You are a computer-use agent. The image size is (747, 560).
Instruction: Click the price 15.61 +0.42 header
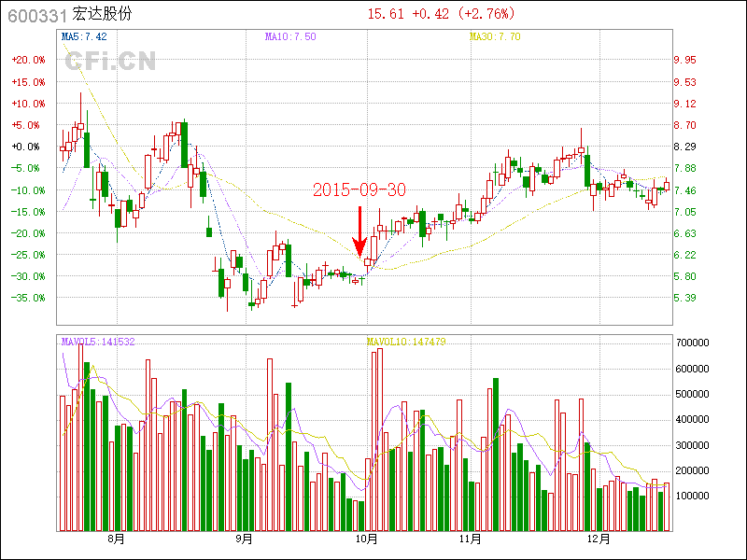pos(440,13)
